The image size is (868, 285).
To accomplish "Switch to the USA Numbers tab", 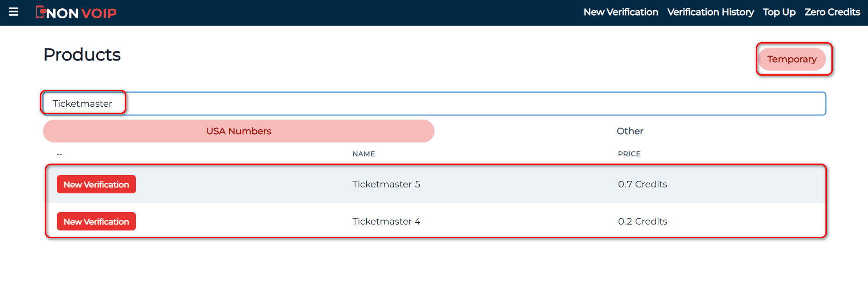I will pyautogui.click(x=238, y=131).
